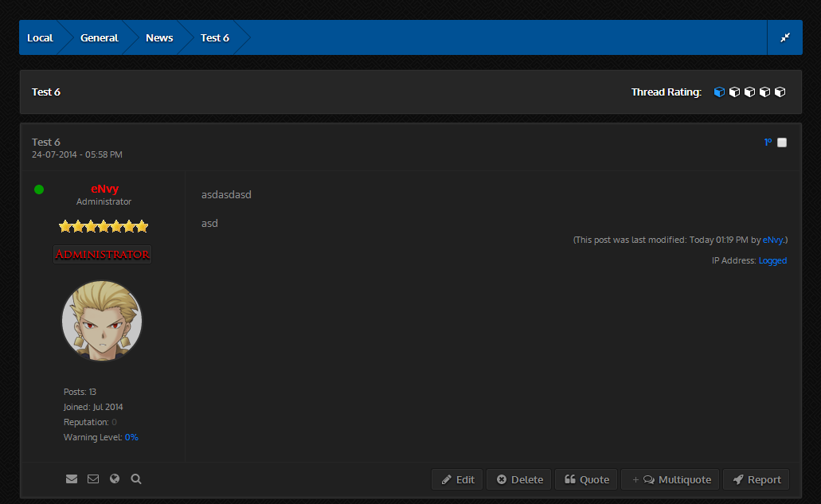Screen dimensions: 821x504
Task: Rate thread three cubes
Action: point(749,92)
